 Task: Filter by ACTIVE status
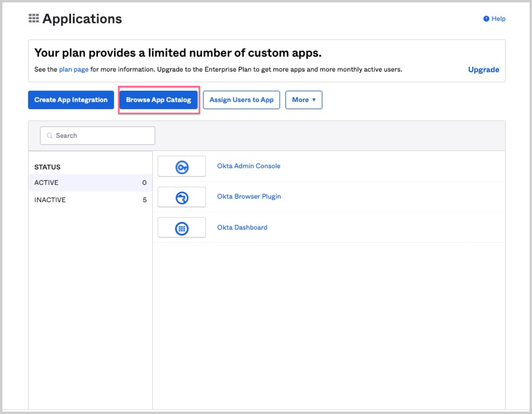tap(47, 183)
